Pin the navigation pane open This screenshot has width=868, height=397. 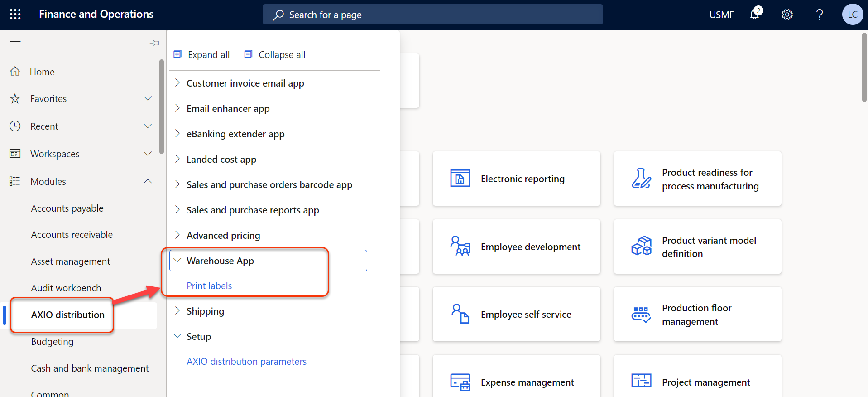pos(154,43)
